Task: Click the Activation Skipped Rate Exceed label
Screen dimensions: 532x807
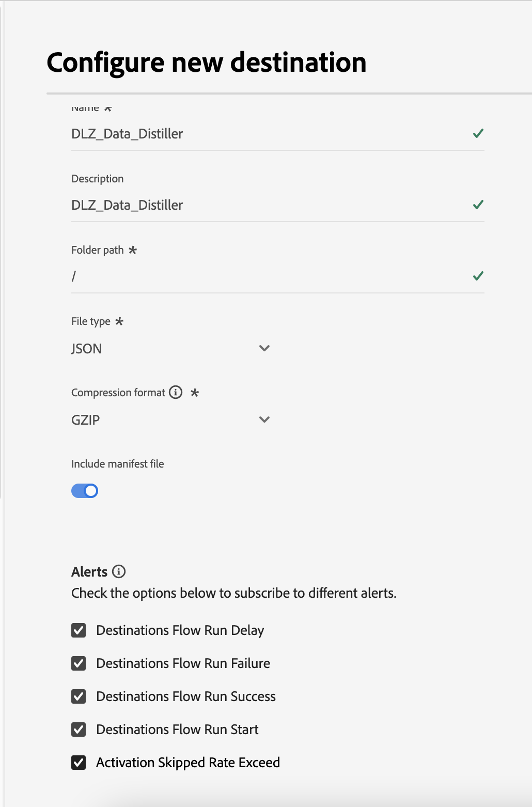Action: point(188,763)
